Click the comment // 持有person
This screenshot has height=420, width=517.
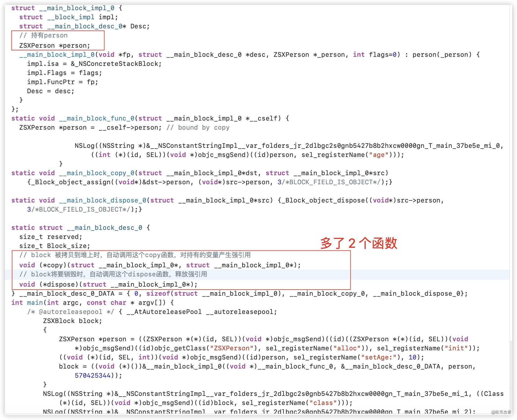click(x=43, y=35)
